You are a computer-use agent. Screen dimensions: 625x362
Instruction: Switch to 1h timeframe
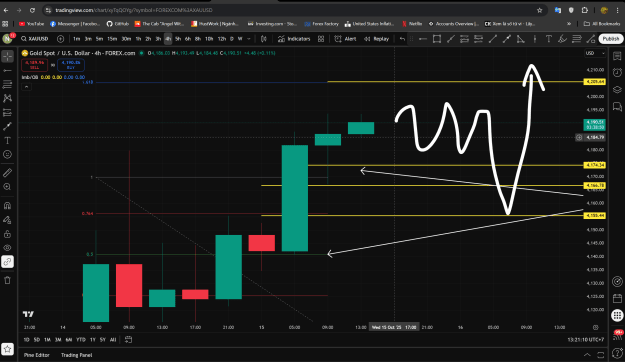coord(138,39)
